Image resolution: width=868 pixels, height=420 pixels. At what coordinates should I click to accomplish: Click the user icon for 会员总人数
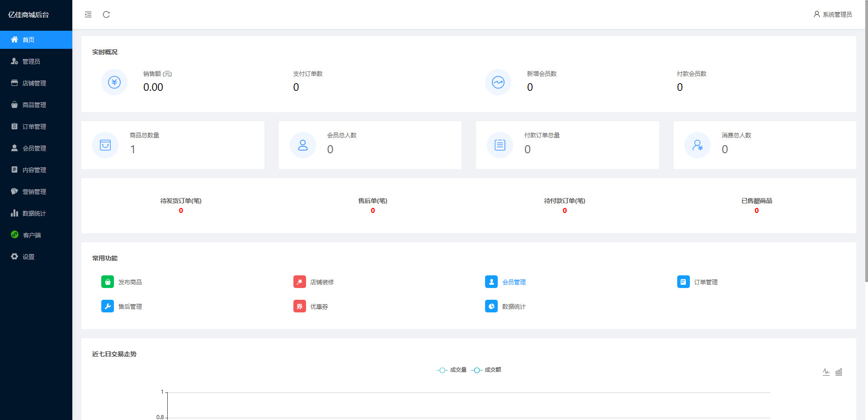point(303,145)
